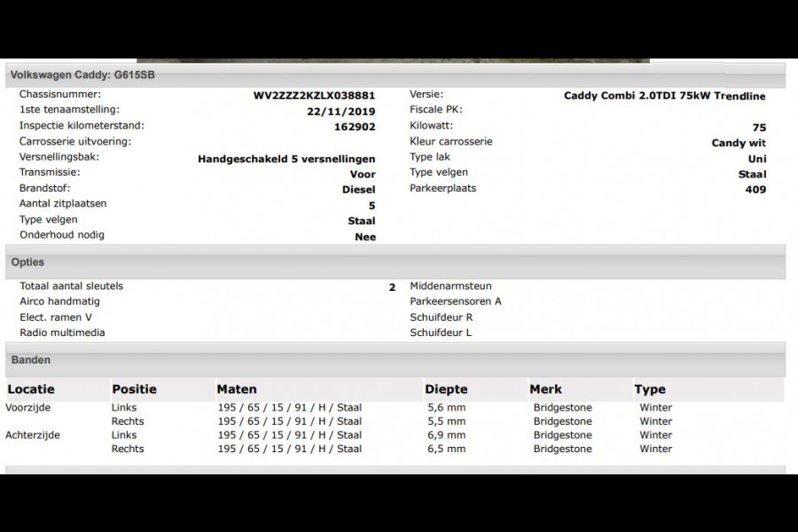Screen dimensions: 798x532
Task: Click the Candy wit colour value
Action: pyautogui.click(x=739, y=143)
